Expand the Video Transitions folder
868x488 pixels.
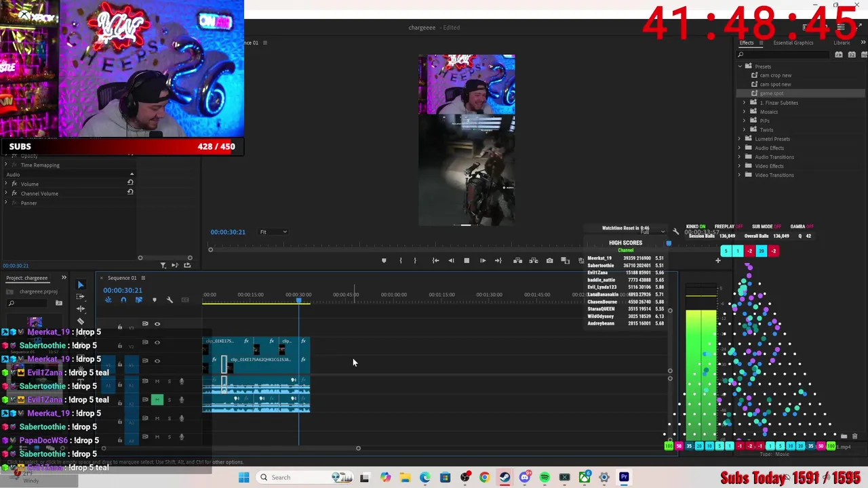(740, 175)
